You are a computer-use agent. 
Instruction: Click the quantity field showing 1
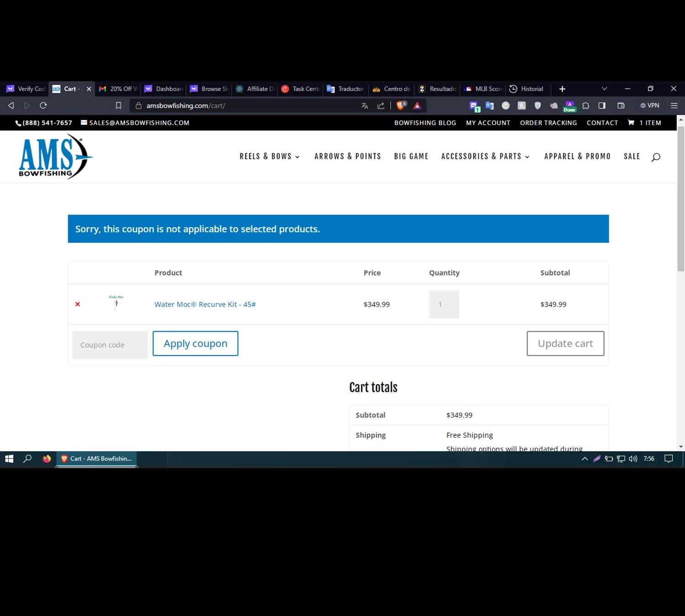point(444,304)
